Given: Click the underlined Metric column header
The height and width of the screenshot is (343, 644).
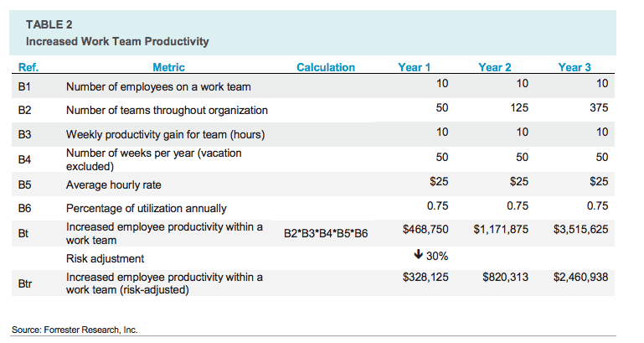Looking at the screenshot, I should tap(169, 67).
